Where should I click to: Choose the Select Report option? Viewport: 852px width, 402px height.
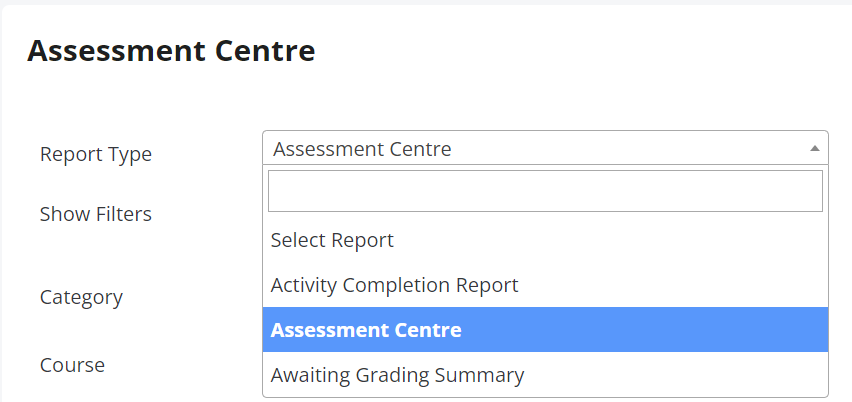pyautogui.click(x=545, y=240)
